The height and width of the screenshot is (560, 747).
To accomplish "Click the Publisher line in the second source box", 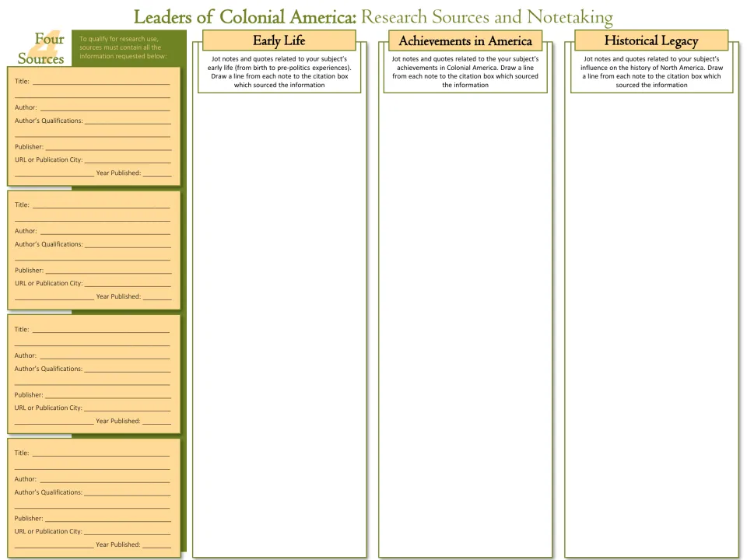I will pyautogui.click(x=109, y=271).
